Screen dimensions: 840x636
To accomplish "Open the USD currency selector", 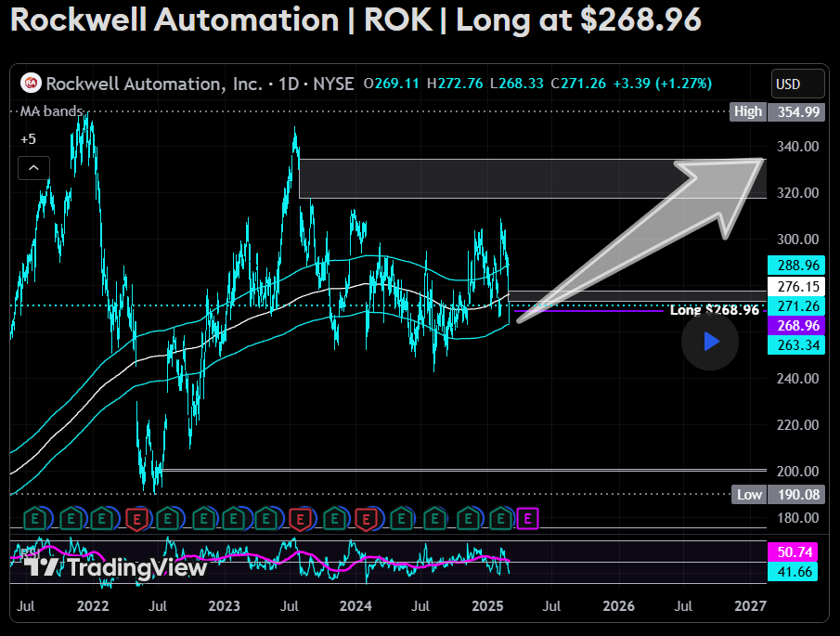I will tap(797, 84).
